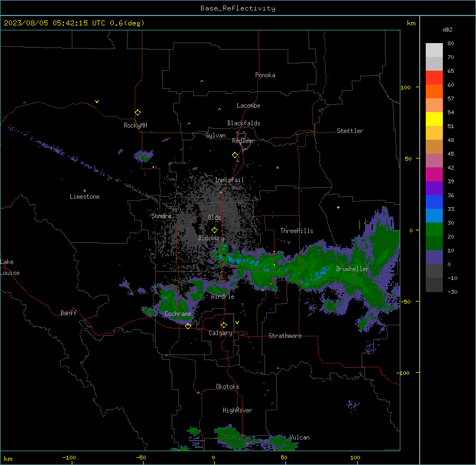Click the Okotoks town label
Viewport: 476px width, 465px height.
tap(228, 387)
